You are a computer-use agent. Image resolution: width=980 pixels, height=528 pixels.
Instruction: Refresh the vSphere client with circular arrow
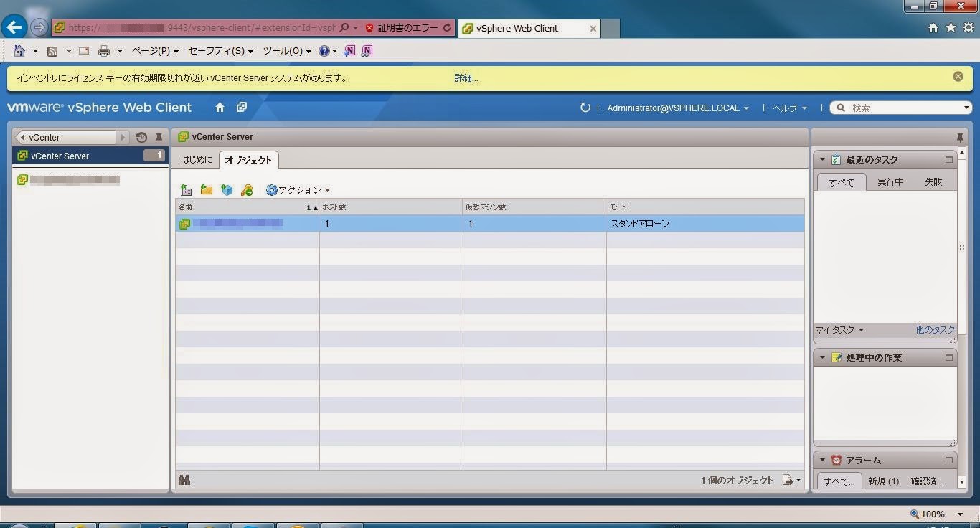point(585,108)
